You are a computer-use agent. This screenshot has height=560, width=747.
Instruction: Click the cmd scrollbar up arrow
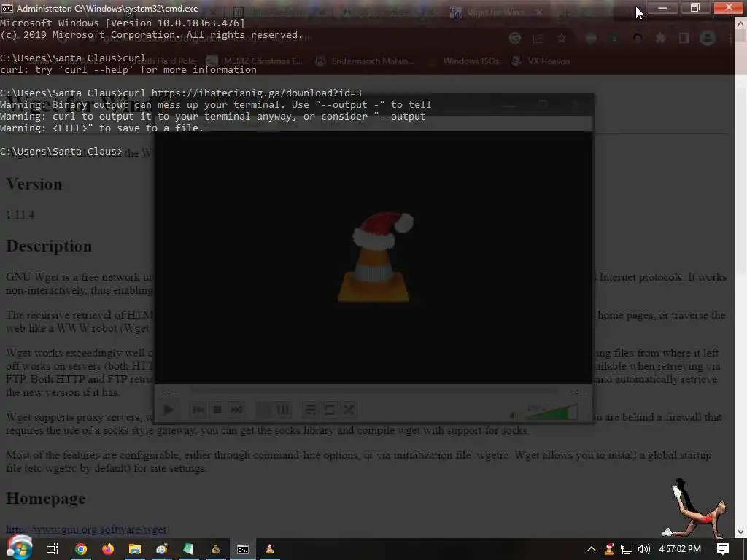click(x=740, y=23)
